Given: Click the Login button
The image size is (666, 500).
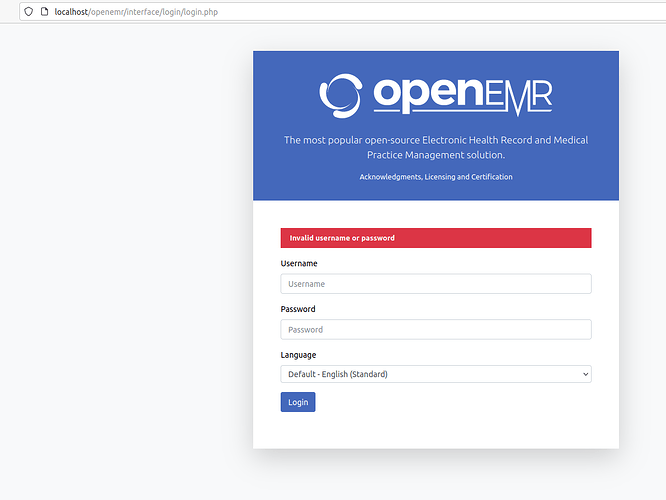Looking at the screenshot, I should click(x=298, y=402).
